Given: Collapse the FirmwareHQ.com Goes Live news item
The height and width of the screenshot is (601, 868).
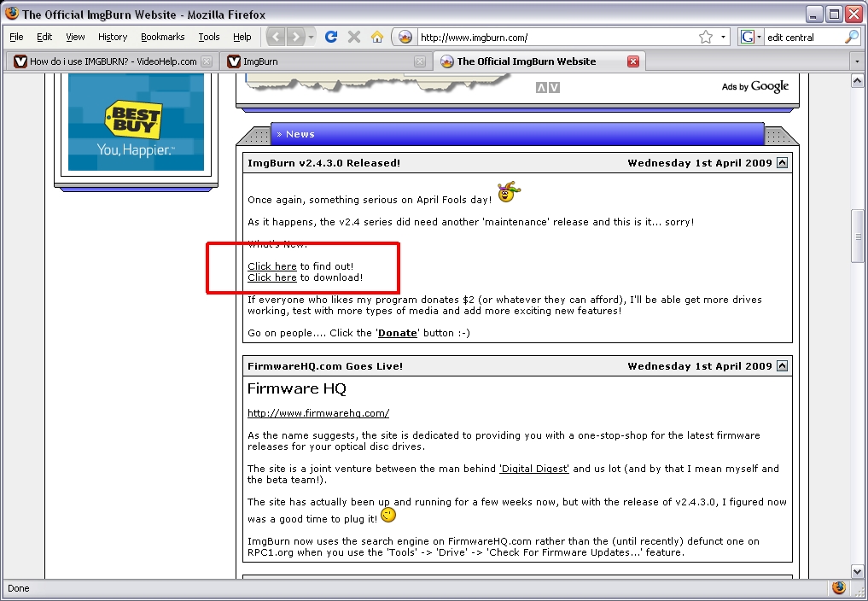Looking at the screenshot, I should tap(782, 366).
